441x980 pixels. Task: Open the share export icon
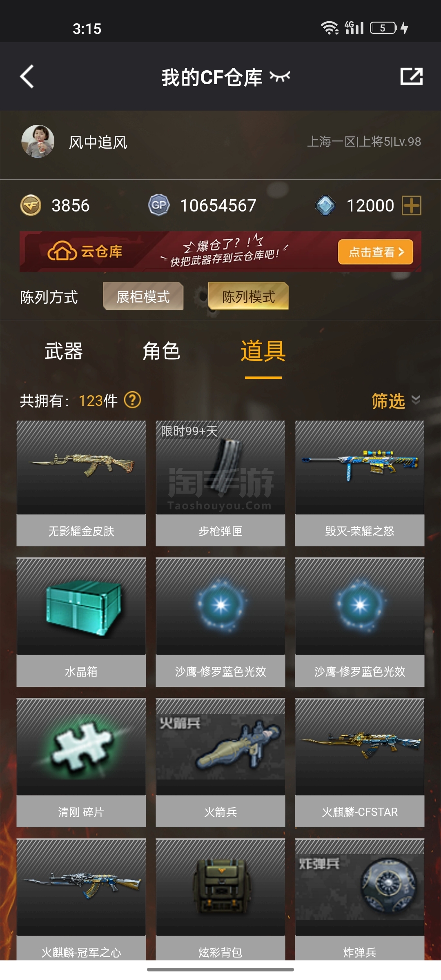[x=411, y=76]
